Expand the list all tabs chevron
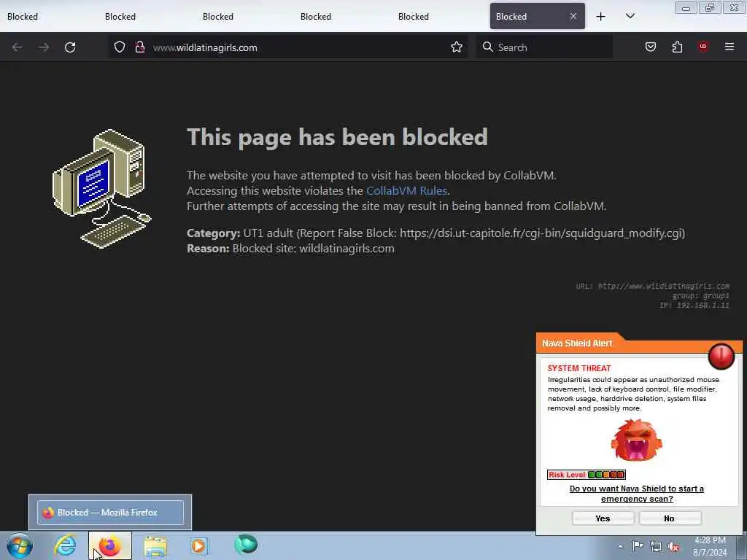This screenshot has height=560, width=747. (630, 16)
